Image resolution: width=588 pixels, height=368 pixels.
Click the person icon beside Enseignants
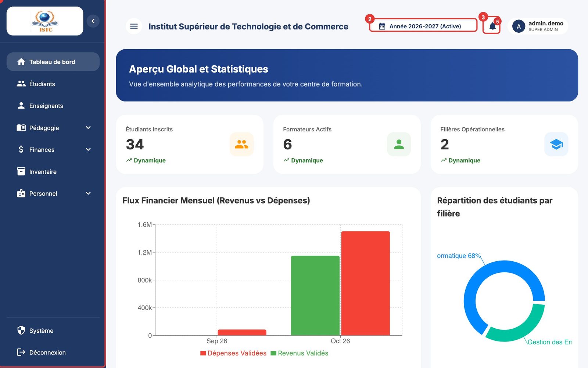(x=21, y=106)
